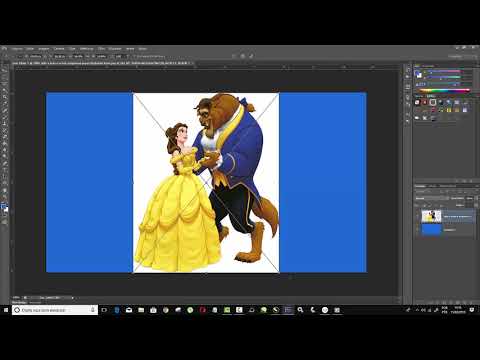Open the Ajuda menu
The width and height of the screenshot is (480, 360).
pyautogui.click(x=143, y=49)
